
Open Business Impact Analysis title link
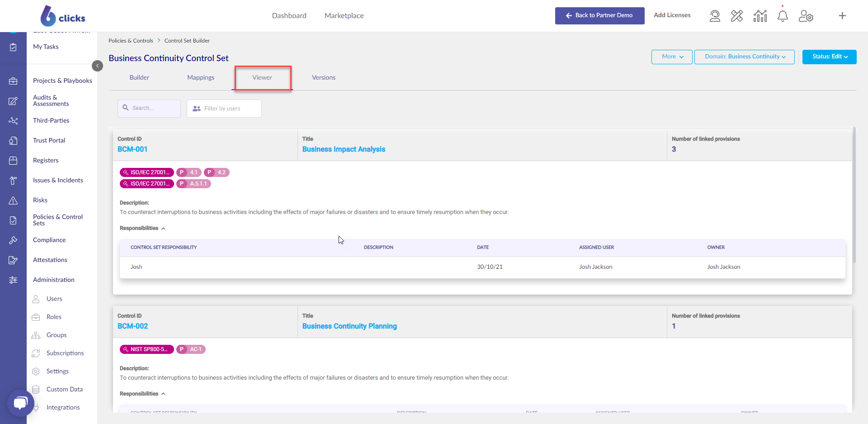[x=344, y=149]
